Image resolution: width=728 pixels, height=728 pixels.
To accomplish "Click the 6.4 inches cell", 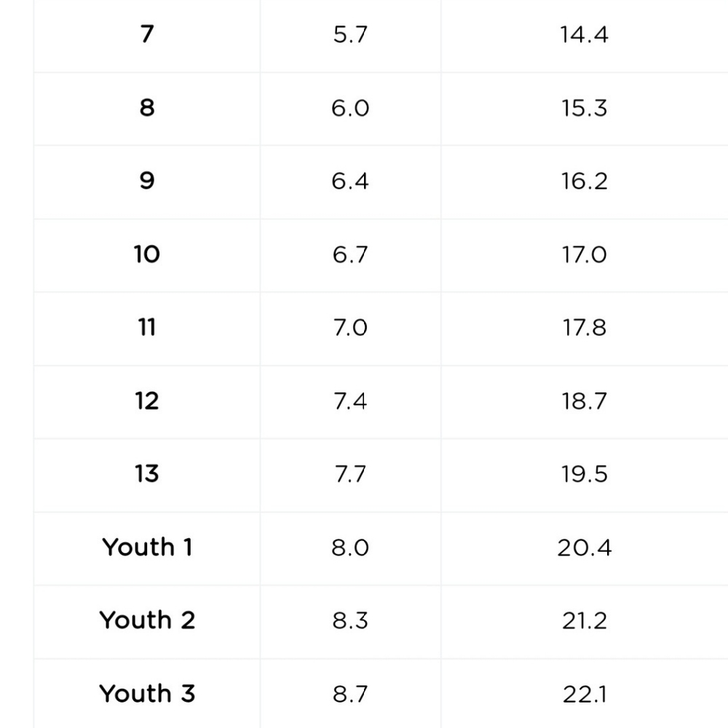I will tap(350, 181).
